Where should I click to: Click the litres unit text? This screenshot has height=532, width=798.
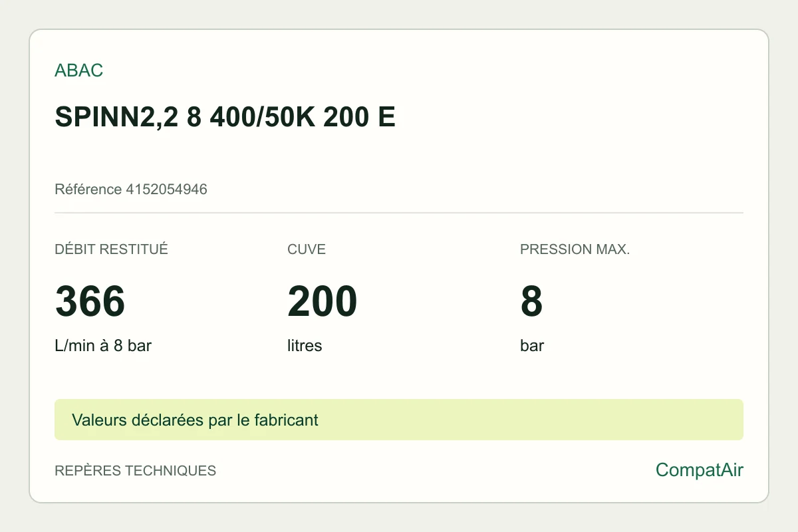click(x=305, y=346)
